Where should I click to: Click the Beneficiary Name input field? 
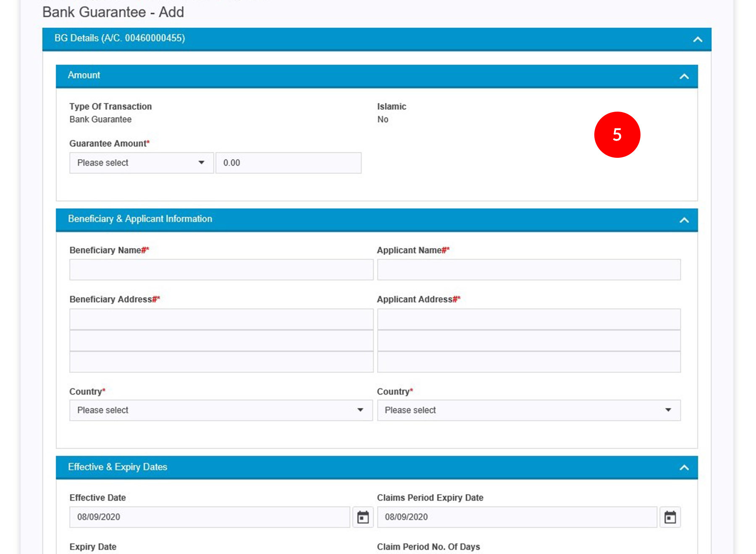[221, 269]
